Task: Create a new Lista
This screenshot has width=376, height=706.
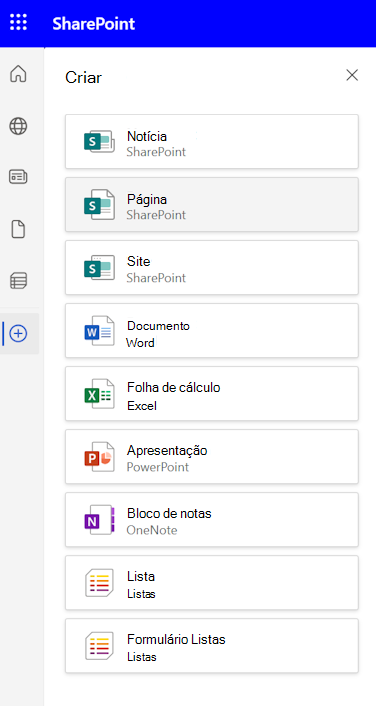Action: click(x=212, y=583)
